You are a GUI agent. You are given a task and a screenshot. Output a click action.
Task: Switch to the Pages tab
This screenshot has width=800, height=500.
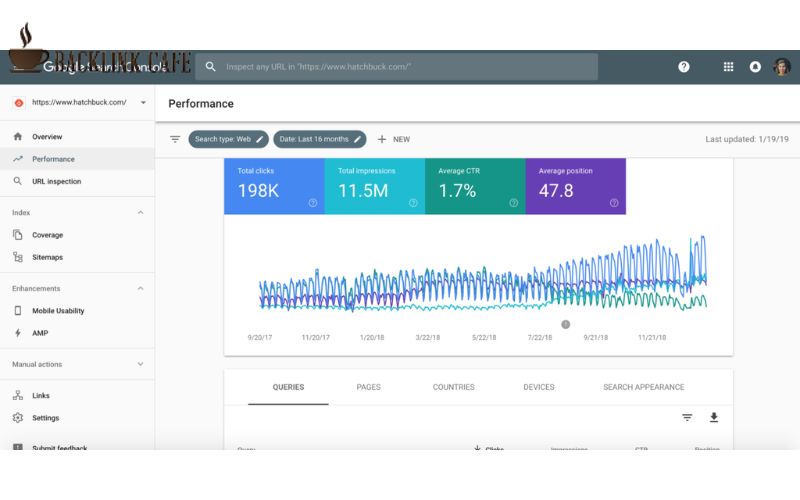[x=368, y=387]
